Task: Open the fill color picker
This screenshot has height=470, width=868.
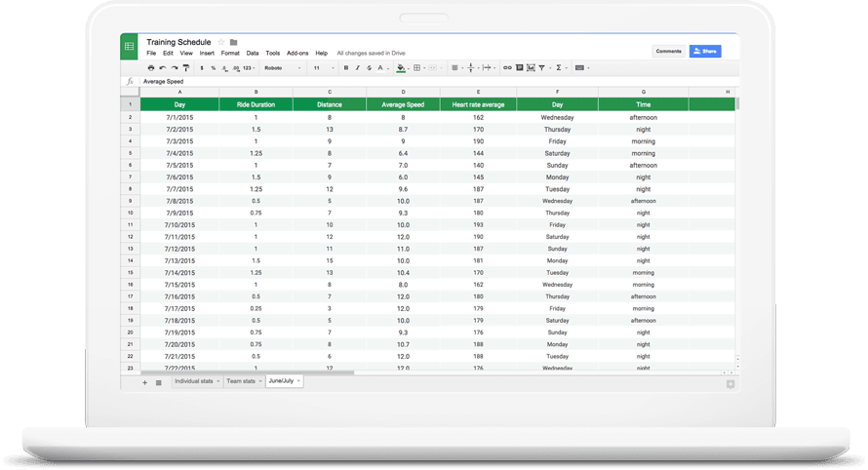Action: coord(402,68)
